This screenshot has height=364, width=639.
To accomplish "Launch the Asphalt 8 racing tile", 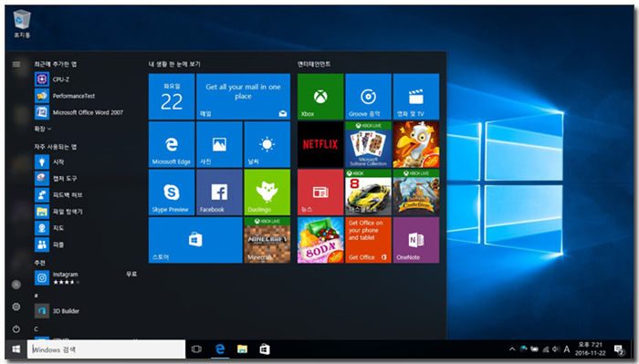I will point(369,192).
